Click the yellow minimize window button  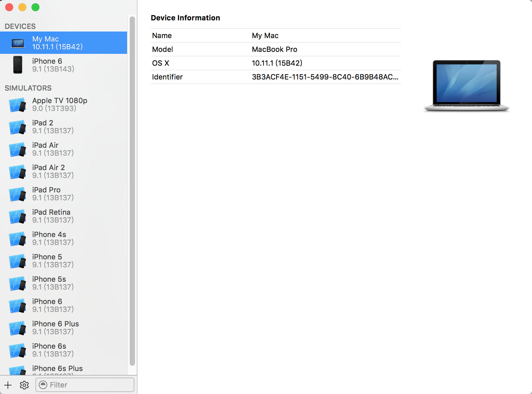click(22, 7)
